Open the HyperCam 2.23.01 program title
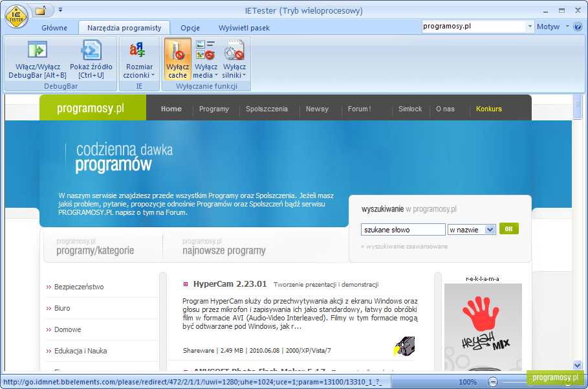The image size is (588, 389). [x=230, y=284]
